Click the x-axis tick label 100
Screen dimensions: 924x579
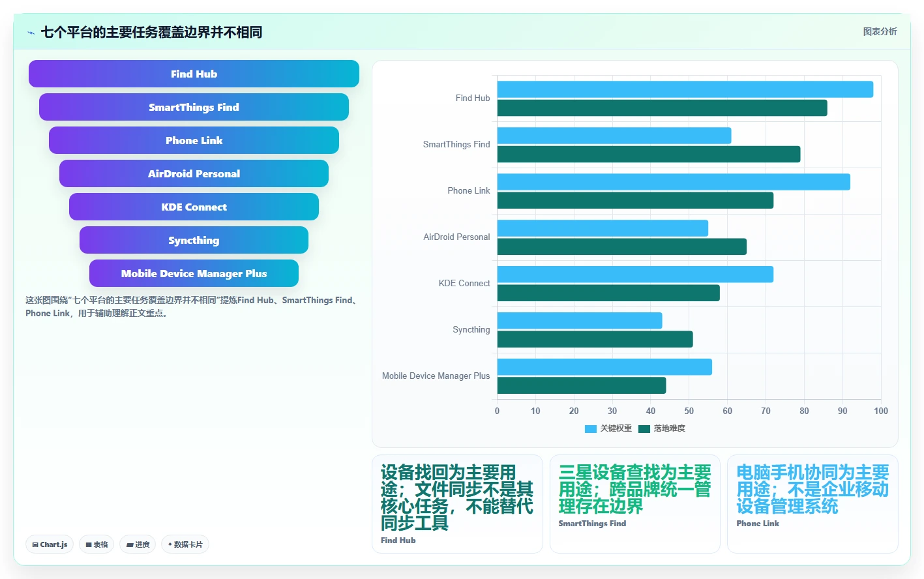(881, 411)
